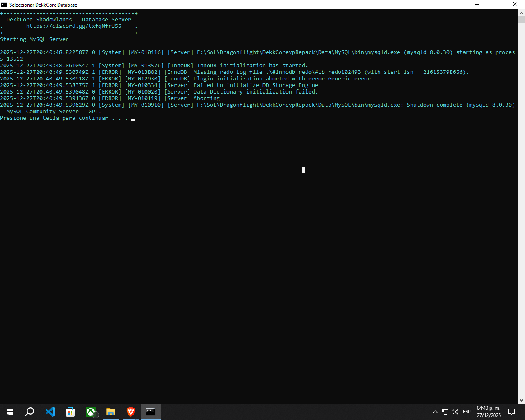Open the volume control tray icon
Screen dimensions: 525x420
pyautogui.click(x=455, y=412)
